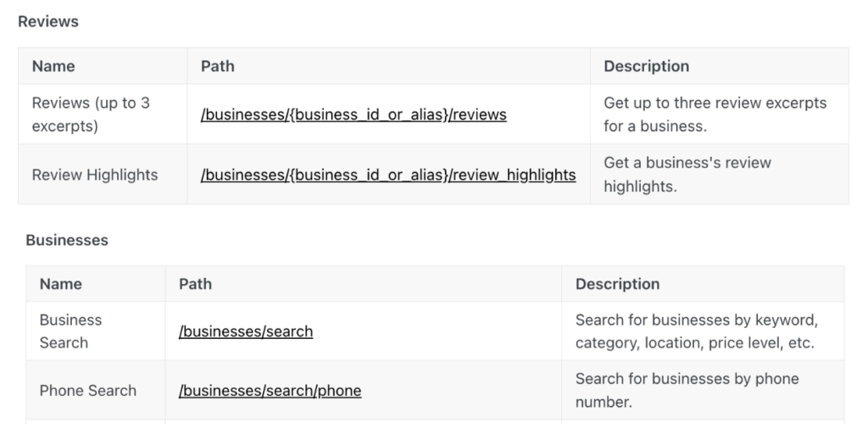Click the 'Search for businesses by phone number' description
This screenshot has height=445, width=868.
tap(687, 390)
